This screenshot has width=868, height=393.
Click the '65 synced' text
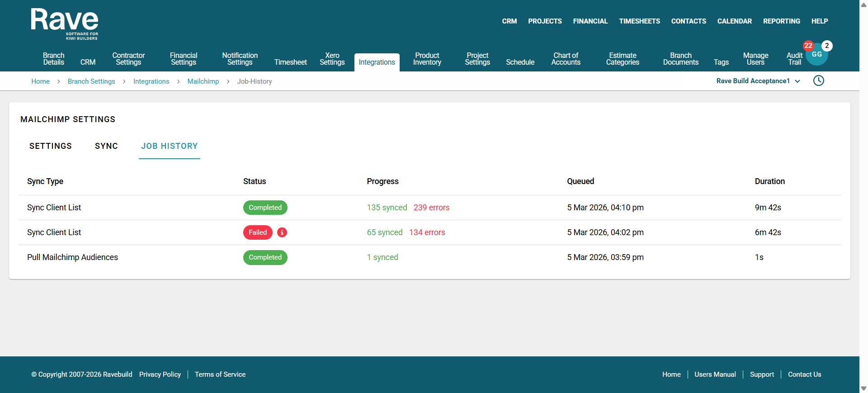click(x=385, y=232)
